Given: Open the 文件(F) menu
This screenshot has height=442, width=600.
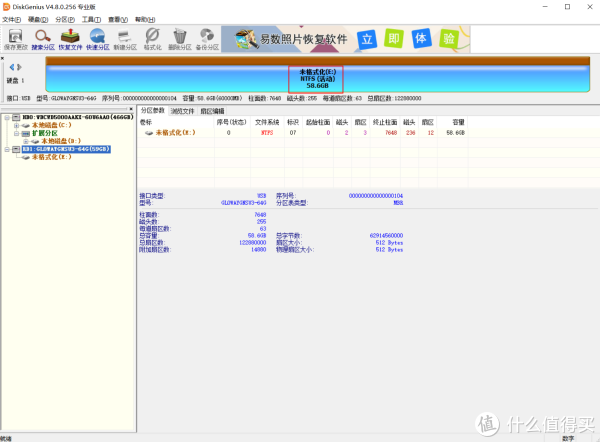Looking at the screenshot, I should (11, 20).
